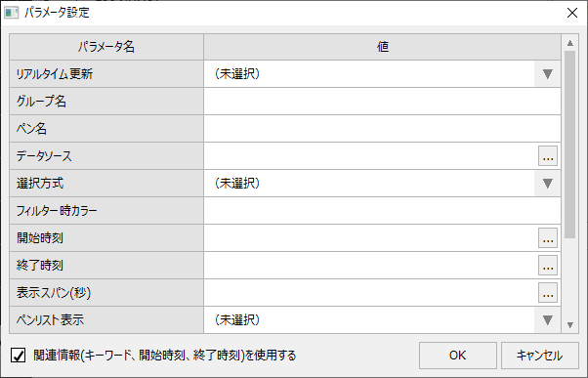Click the ellipsis button next to 終了時刻

(548, 266)
